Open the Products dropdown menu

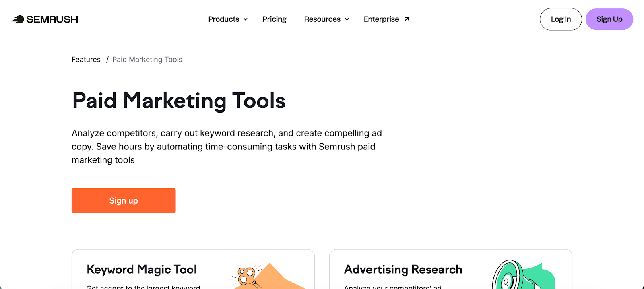tap(228, 19)
